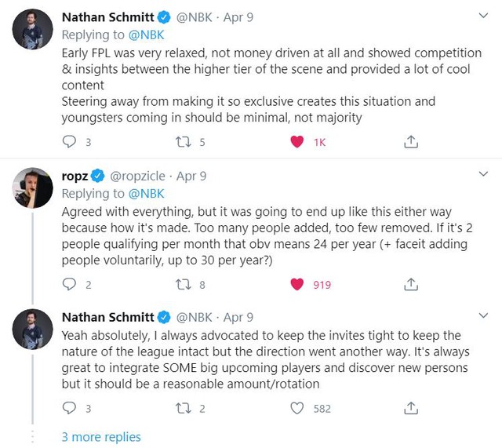Click Nathan Schmitt's avatar on first tweet

tap(33, 29)
